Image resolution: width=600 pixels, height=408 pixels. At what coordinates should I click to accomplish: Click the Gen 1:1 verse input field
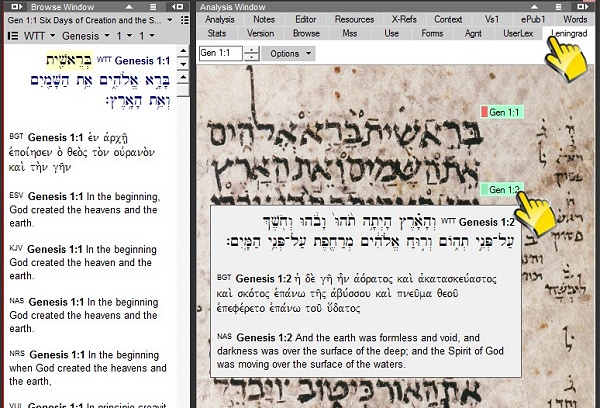point(221,53)
